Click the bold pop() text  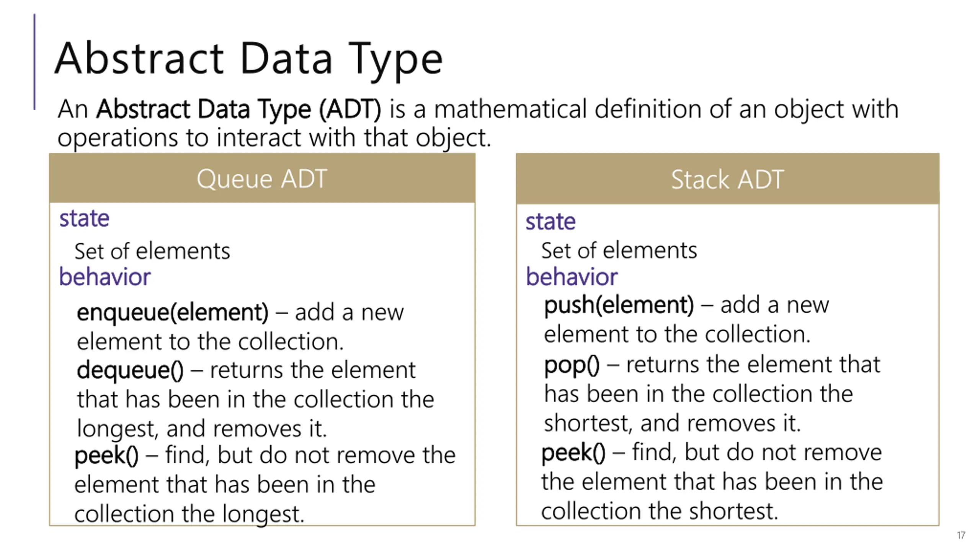pos(572,366)
